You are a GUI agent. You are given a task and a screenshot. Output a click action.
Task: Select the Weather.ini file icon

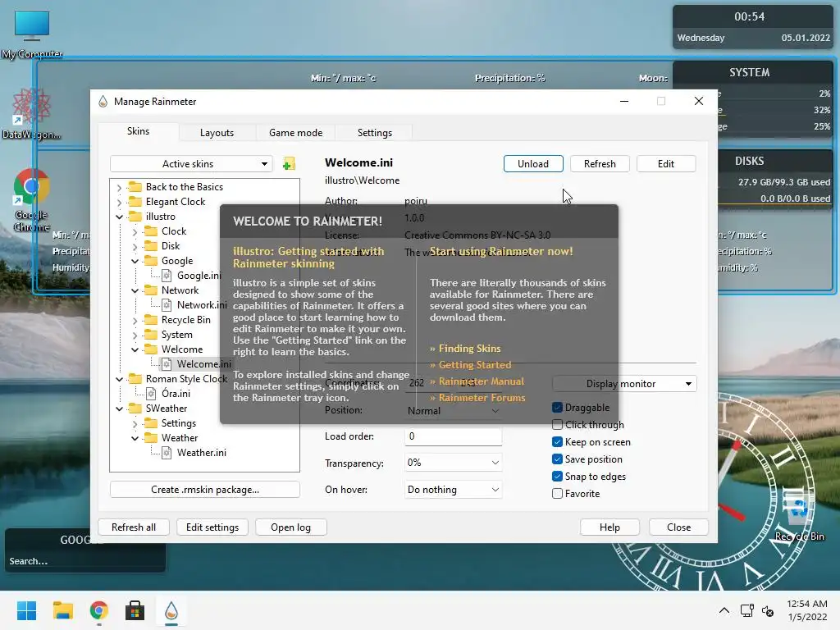(167, 453)
